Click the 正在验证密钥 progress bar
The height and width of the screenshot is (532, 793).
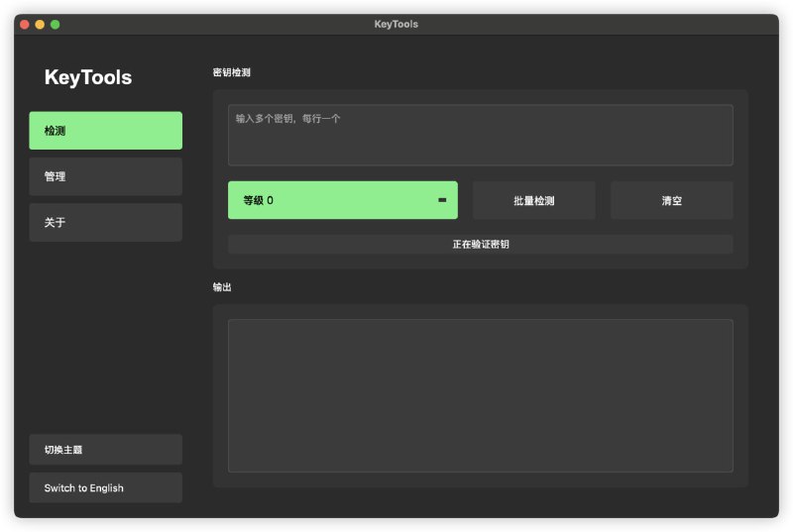pyautogui.click(x=481, y=245)
